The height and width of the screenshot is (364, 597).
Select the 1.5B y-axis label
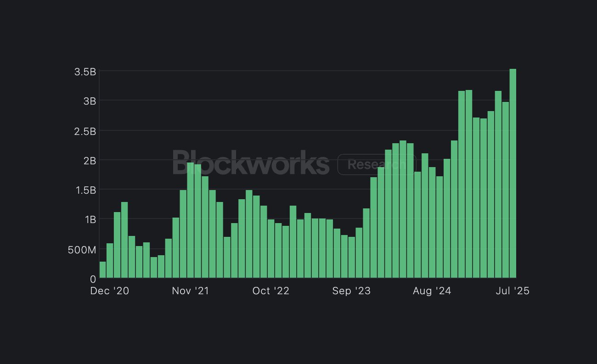pyautogui.click(x=85, y=190)
